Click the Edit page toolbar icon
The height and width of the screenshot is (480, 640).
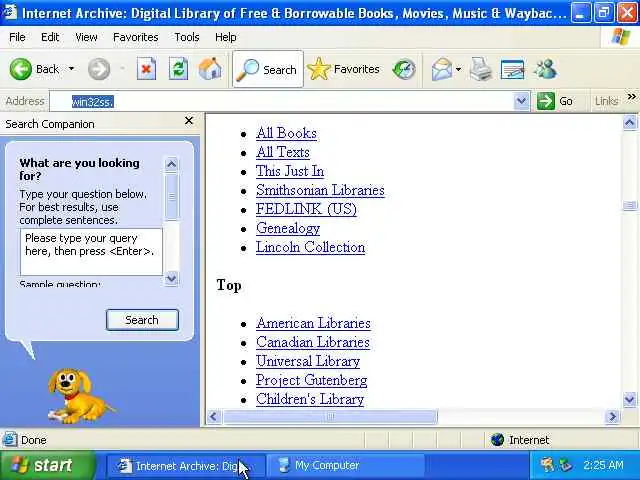coord(512,69)
